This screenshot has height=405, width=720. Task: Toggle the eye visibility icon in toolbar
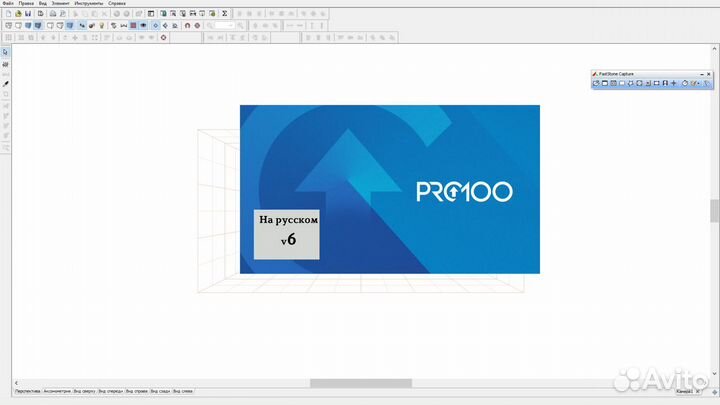coord(143,26)
